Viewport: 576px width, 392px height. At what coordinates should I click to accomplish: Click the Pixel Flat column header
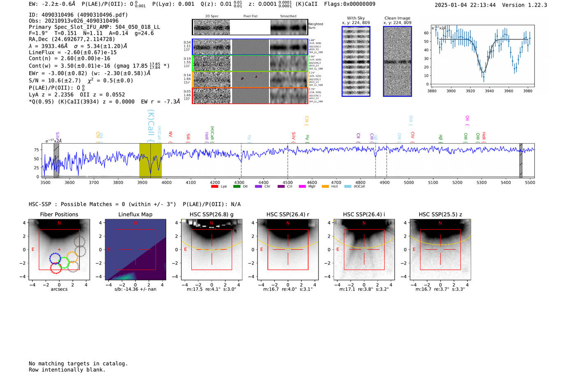(x=250, y=16)
